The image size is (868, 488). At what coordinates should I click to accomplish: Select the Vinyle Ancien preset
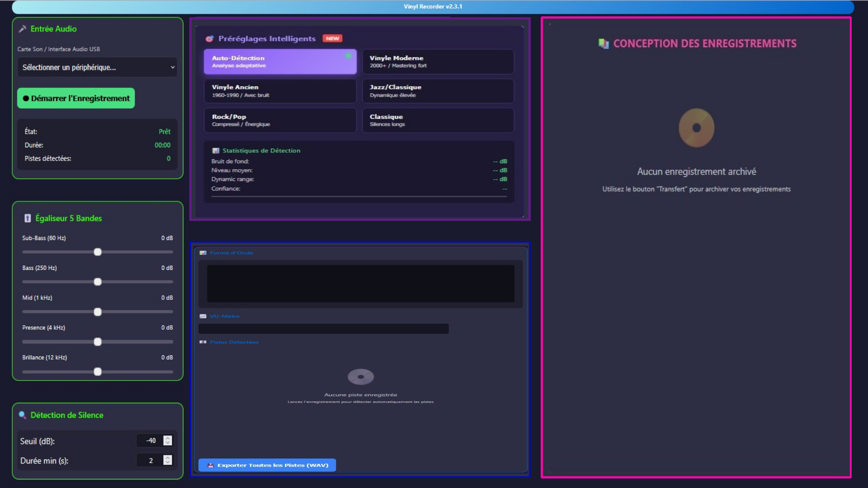pyautogui.click(x=280, y=91)
